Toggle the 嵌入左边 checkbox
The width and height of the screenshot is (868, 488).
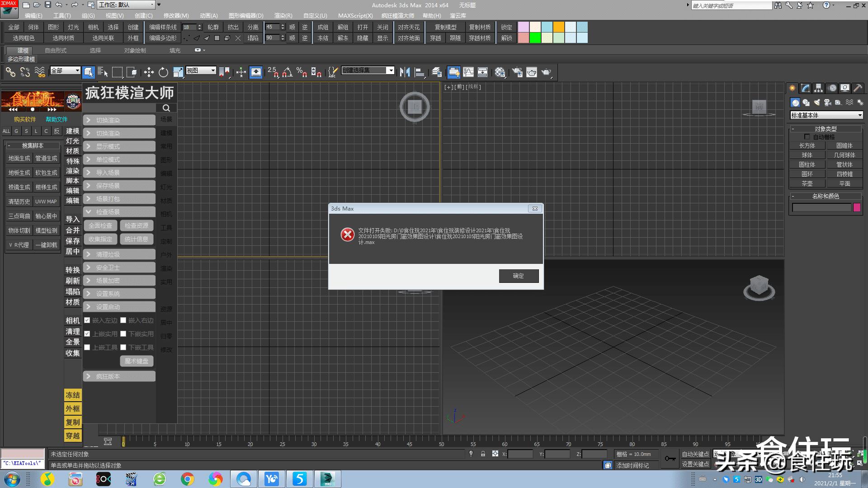(x=87, y=320)
